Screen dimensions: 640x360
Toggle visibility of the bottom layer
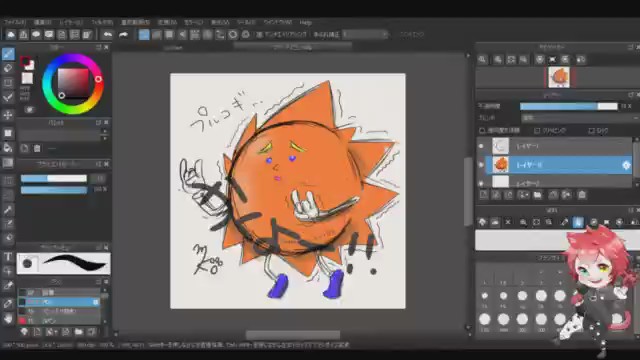tap(481, 183)
